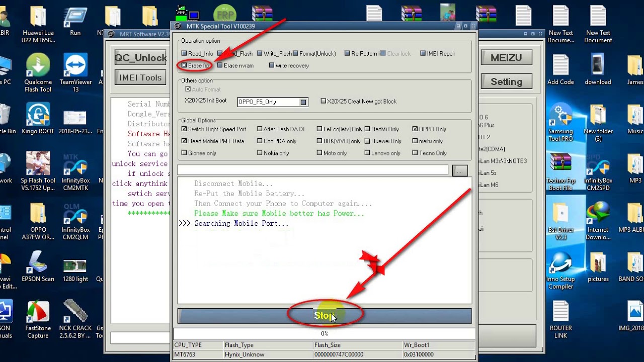This screenshot has height=362, width=644.
Task: Open NCK CRACK 2.5.6.2 icon
Action: [x=75, y=319]
